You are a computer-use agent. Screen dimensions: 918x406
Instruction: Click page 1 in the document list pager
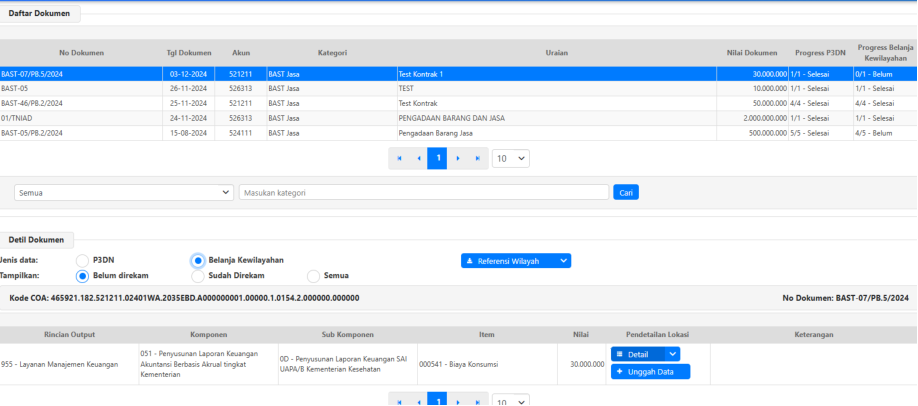coord(437,158)
